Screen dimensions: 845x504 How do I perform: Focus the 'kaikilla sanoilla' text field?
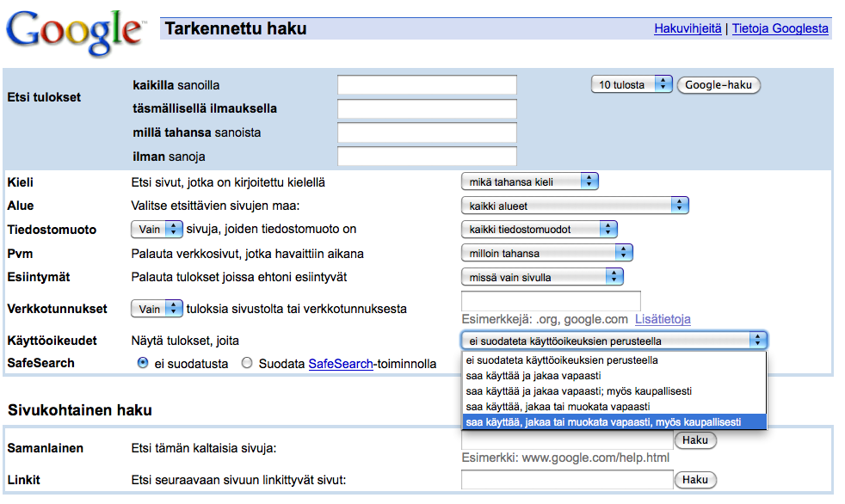pos(427,85)
